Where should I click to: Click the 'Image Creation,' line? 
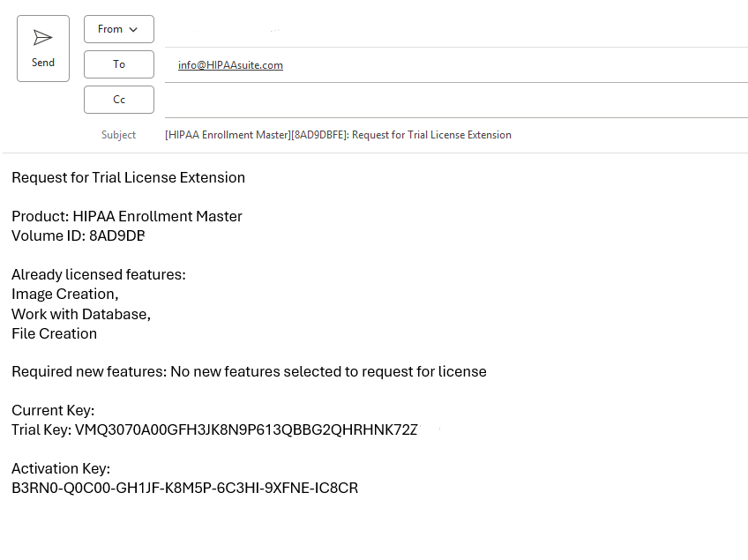point(65,294)
